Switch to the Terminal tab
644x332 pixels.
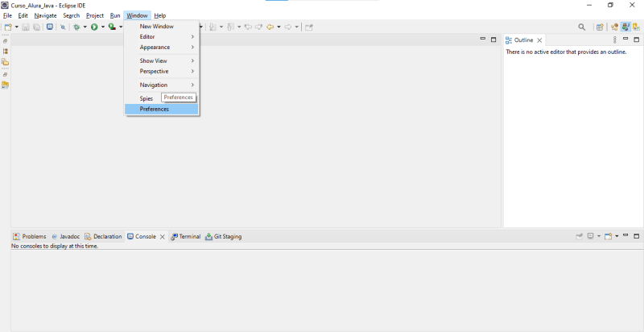pos(186,237)
